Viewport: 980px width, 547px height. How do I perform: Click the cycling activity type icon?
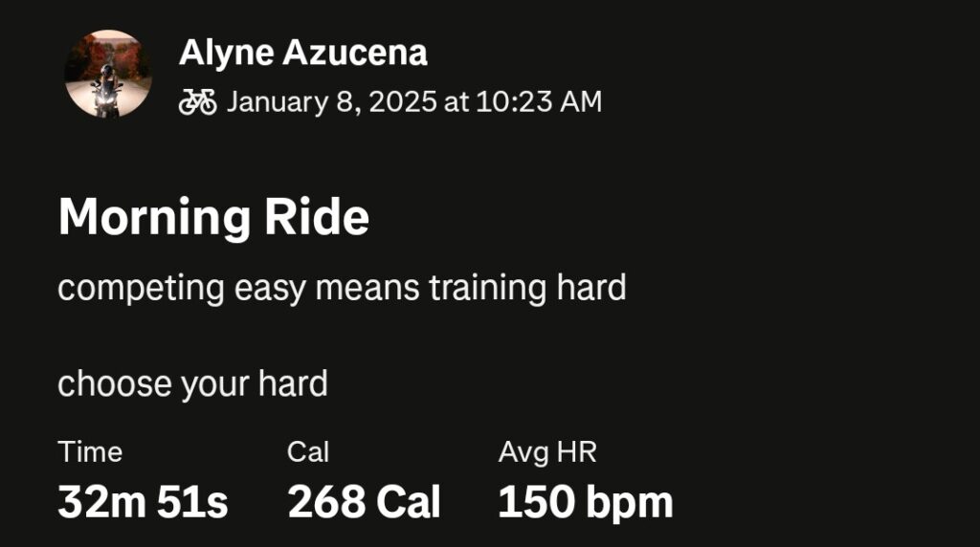pyautogui.click(x=197, y=101)
